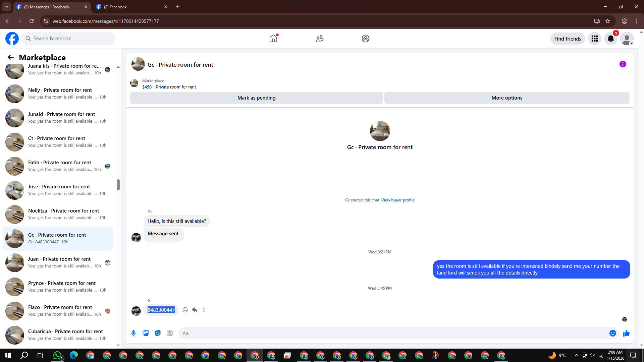Click the conversation list scrollbar thumb
Image resolution: width=644 pixels, height=362 pixels.
(118, 185)
